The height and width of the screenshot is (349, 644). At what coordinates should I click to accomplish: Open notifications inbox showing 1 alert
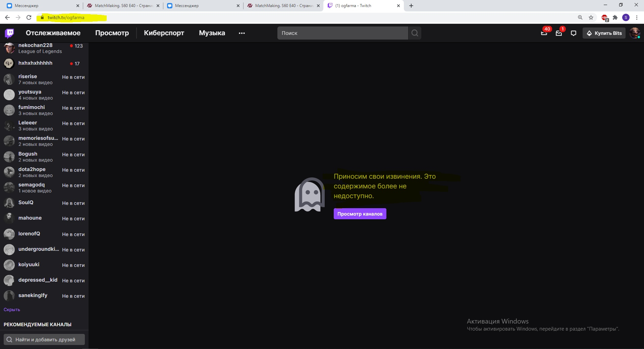(x=559, y=33)
